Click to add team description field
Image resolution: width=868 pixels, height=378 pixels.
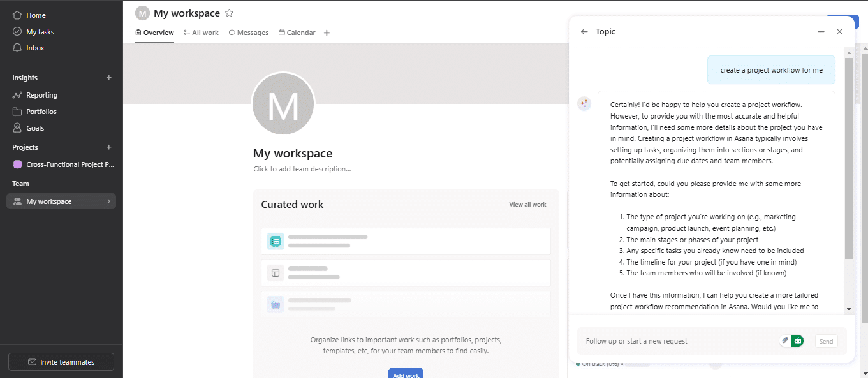pyautogui.click(x=302, y=169)
